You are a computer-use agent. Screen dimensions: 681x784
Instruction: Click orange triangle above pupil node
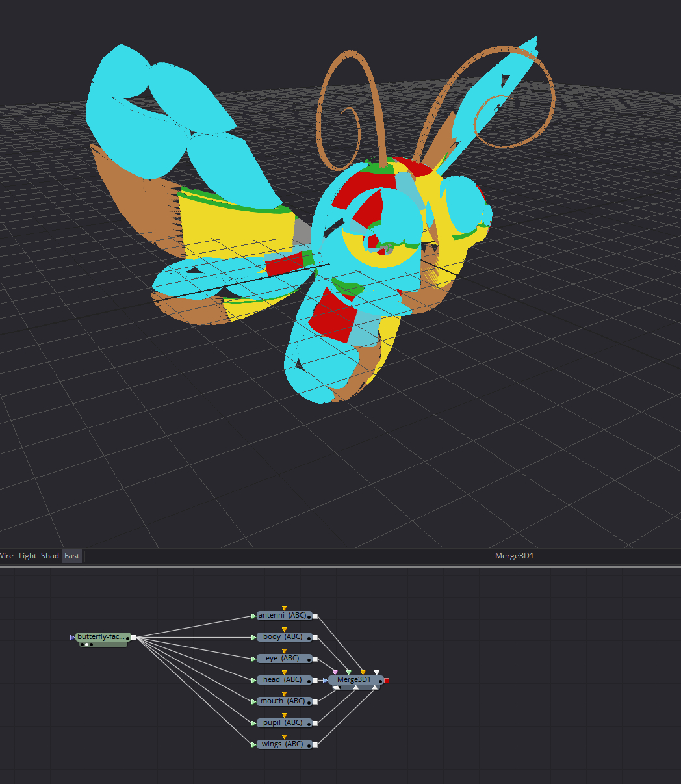[284, 716]
